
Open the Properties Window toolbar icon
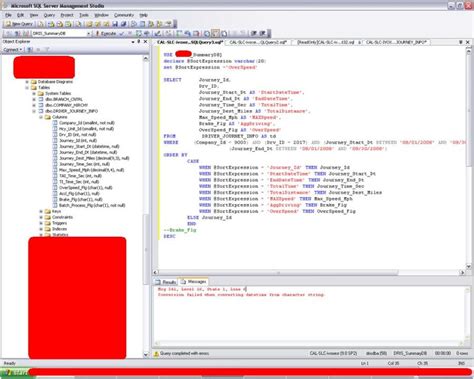pyautogui.click(x=168, y=24)
